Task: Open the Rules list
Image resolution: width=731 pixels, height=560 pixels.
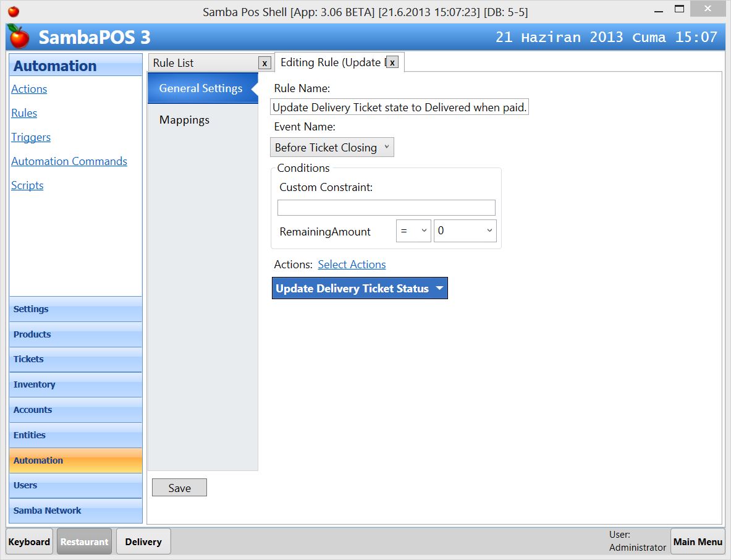Action: (24, 113)
